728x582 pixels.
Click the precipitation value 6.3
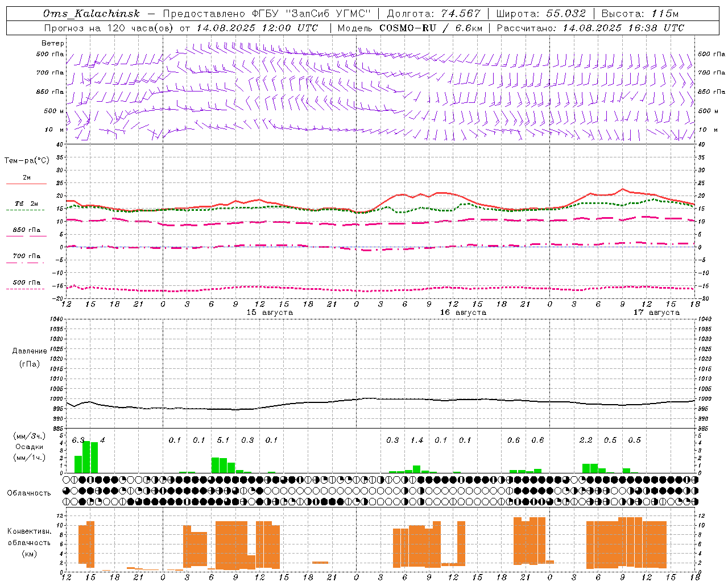(x=78, y=440)
